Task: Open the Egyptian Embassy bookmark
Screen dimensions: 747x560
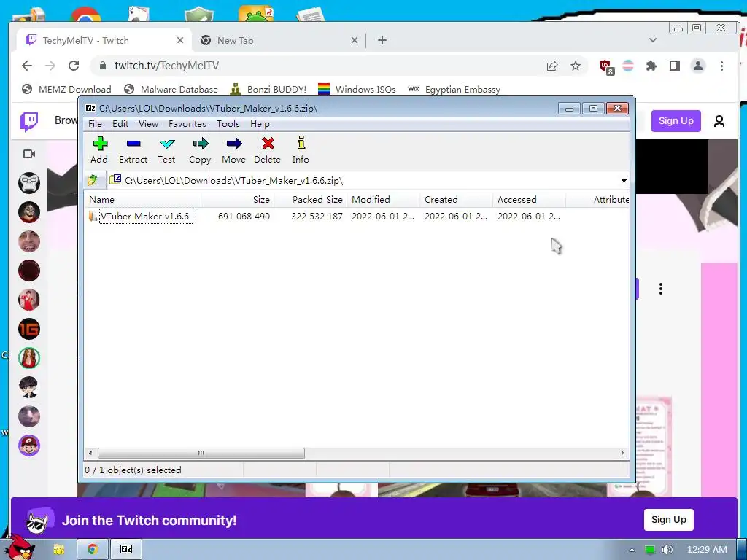Action: (x=454, y=89)
